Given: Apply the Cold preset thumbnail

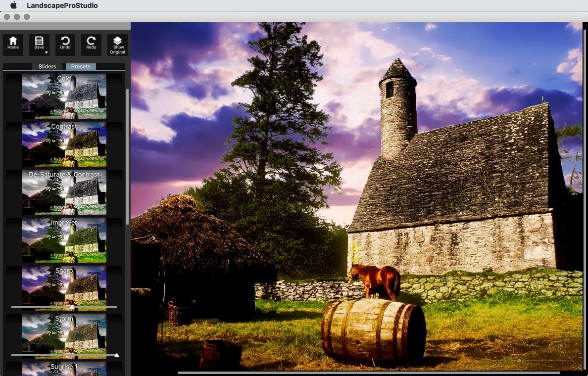Looking at the screenshot, I should click(x=64, y=96).
